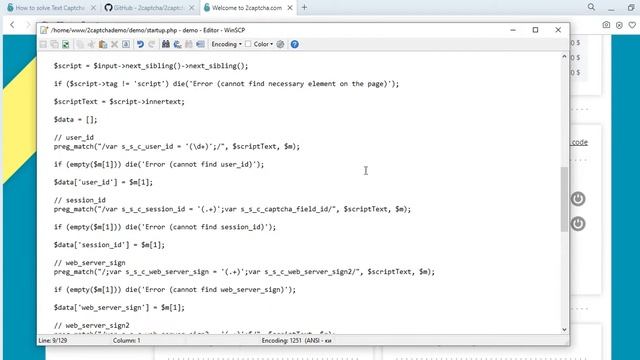The width and height of the screenshot is (640, 360).
Task: Open the Replace tool icon
Action: point(177,44)
